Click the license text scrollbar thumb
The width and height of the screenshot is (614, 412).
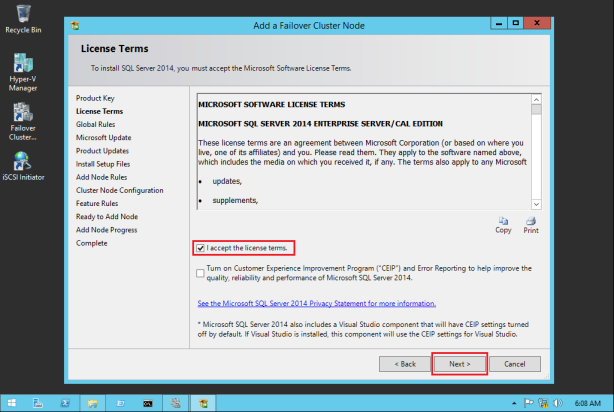536,109
